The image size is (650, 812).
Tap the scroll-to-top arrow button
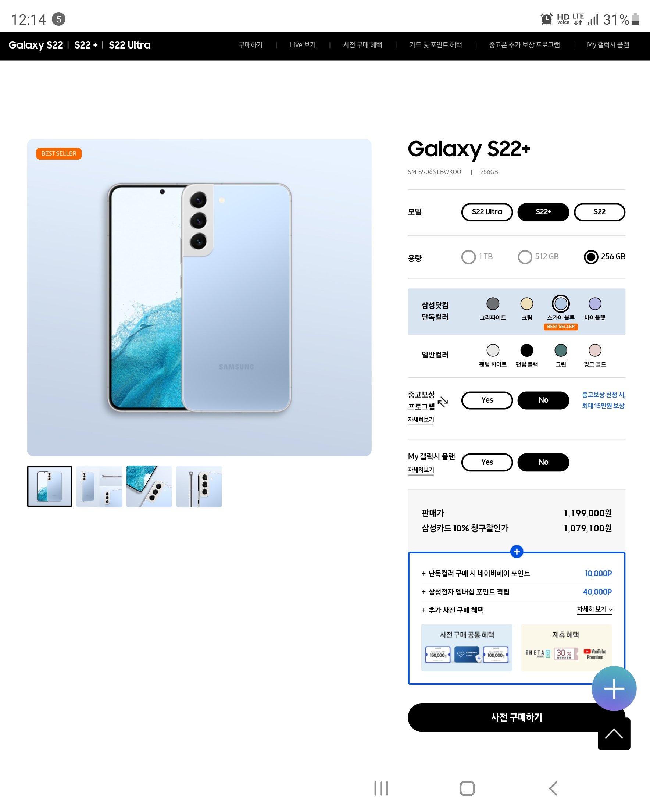tap(614, 734)
